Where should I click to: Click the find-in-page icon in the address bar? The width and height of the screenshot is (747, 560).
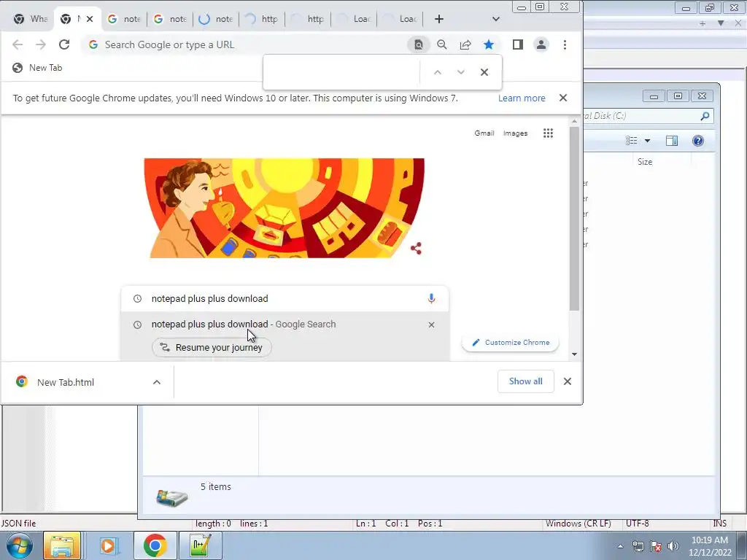(x=418, y=44)
